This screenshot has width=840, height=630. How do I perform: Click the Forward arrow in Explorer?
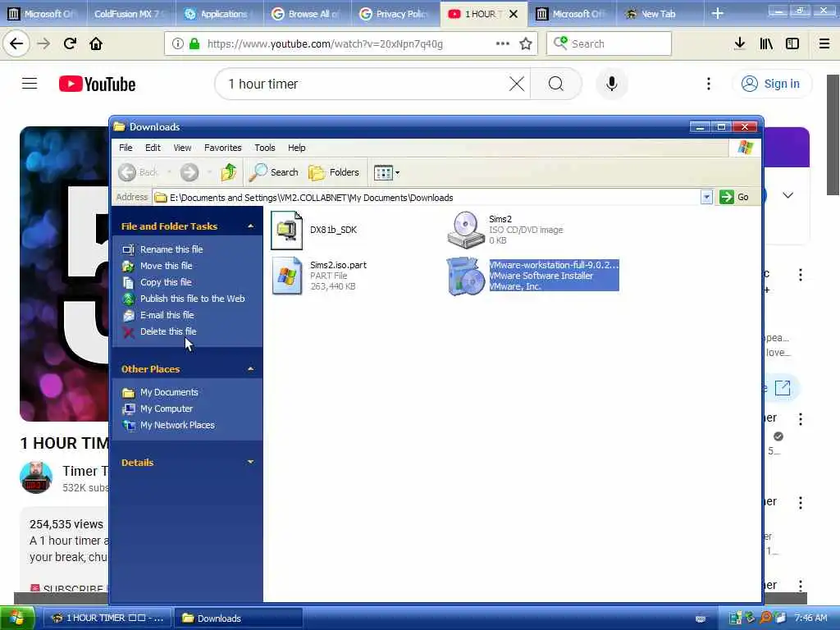(189, 172)
